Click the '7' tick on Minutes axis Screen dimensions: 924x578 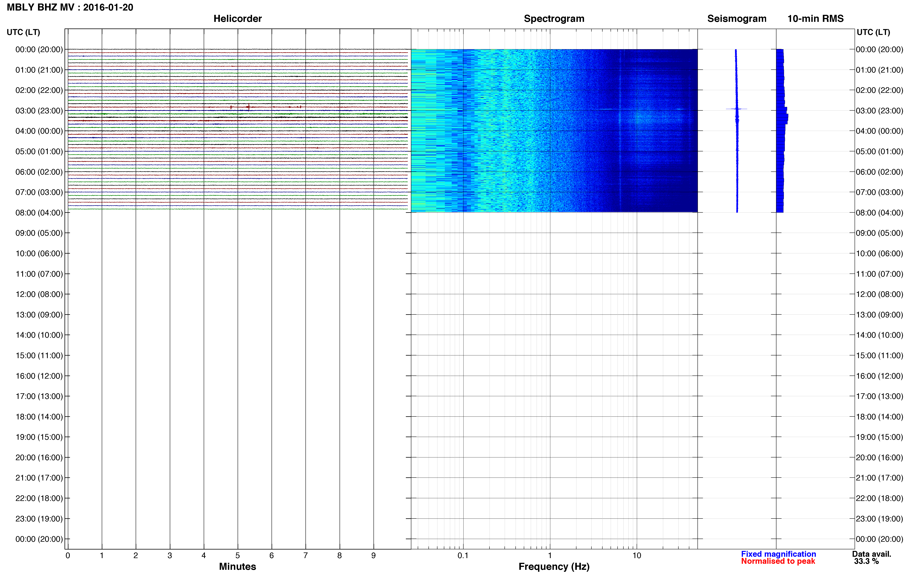[x=306, y=555]
